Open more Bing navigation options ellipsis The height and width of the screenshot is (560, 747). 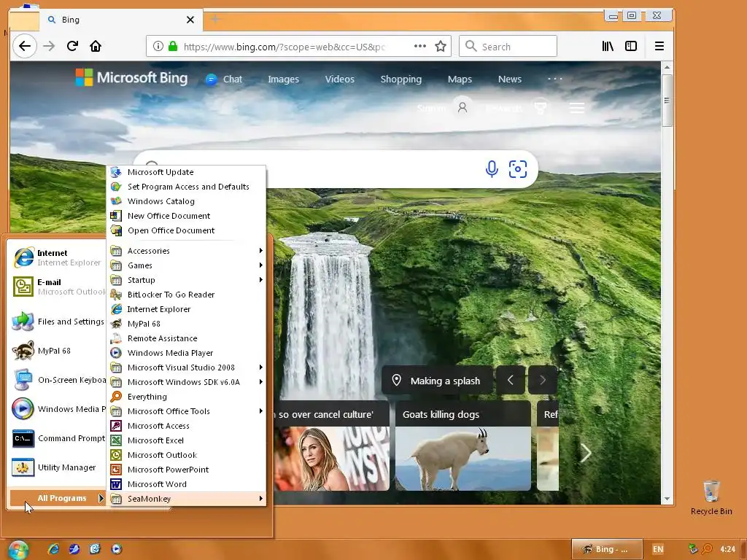coord(555,79)
